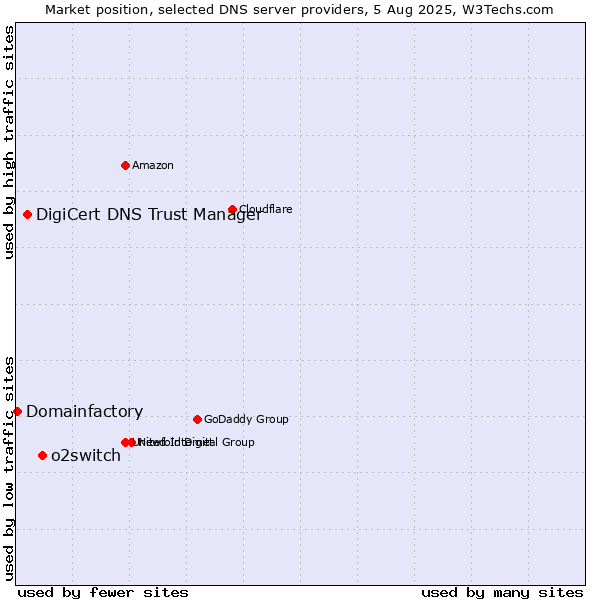600x600 pixels.
Task: Click the o2switch red data point
Action: tap(42, 455)
